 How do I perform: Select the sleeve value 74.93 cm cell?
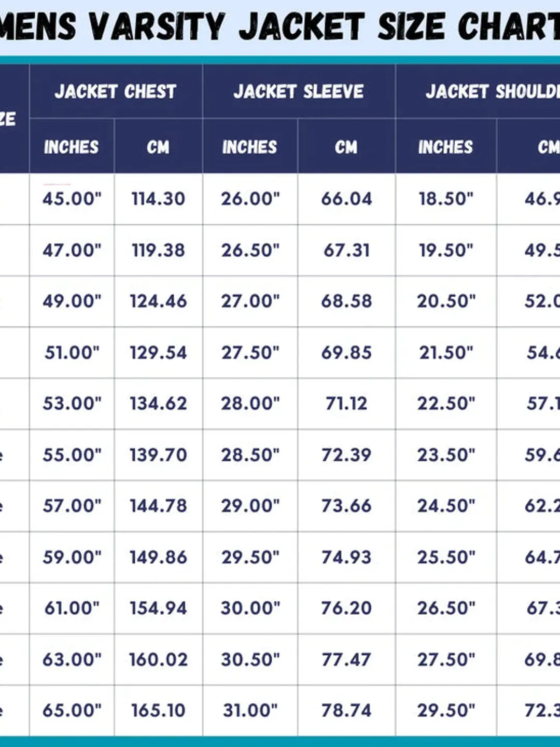pyautogui.click(x=346, y=557)
